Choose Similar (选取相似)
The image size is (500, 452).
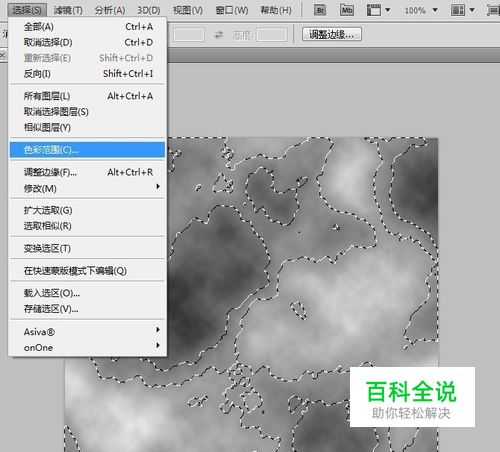[x=88, y=226]
